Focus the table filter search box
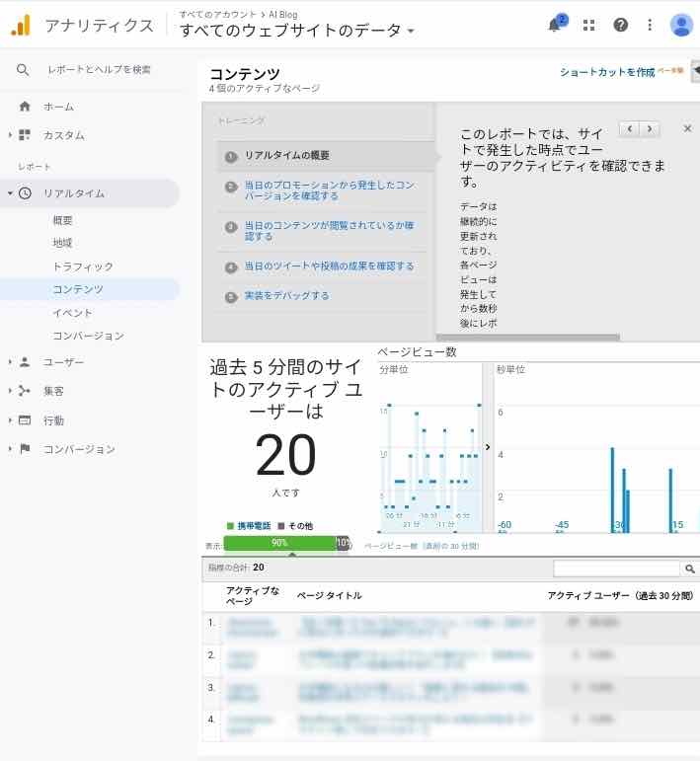Viewport: 700px width, 761px height. (x=616, y=569)
